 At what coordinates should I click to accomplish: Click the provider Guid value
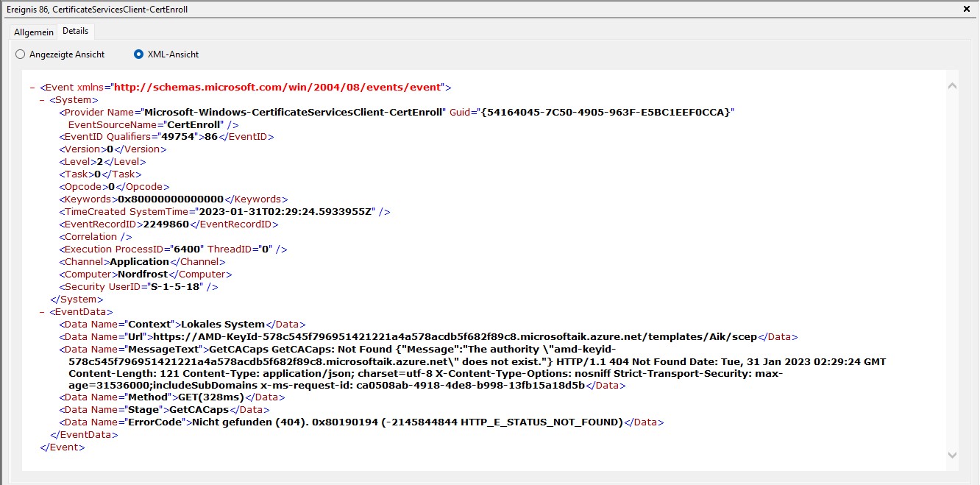(x=605, y=112)
